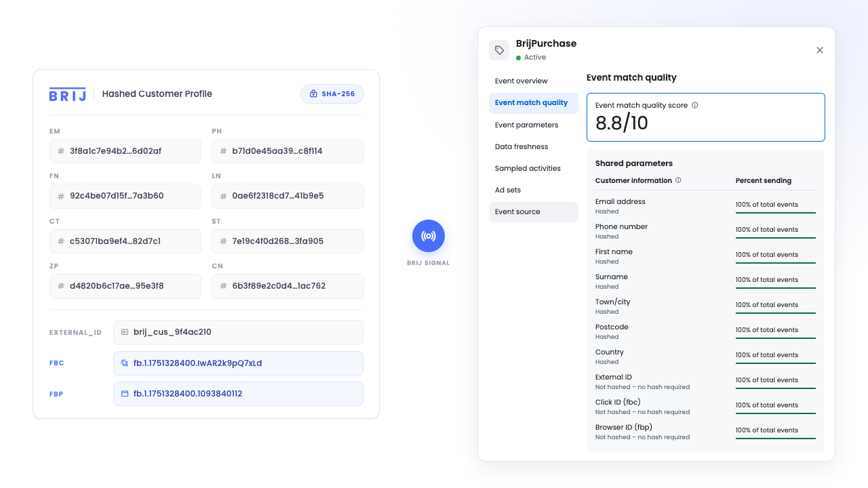
Task: Click the Email address progress bar
Action: (x=776, y=213)
